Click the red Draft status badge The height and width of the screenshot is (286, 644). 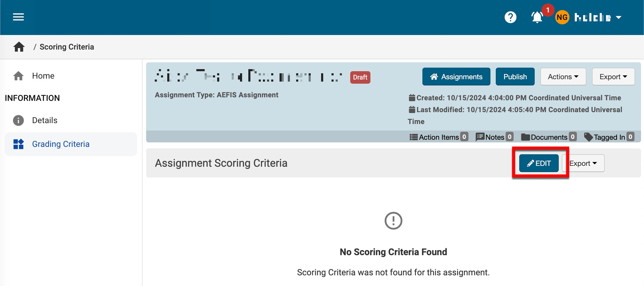[x=360, y=77]
